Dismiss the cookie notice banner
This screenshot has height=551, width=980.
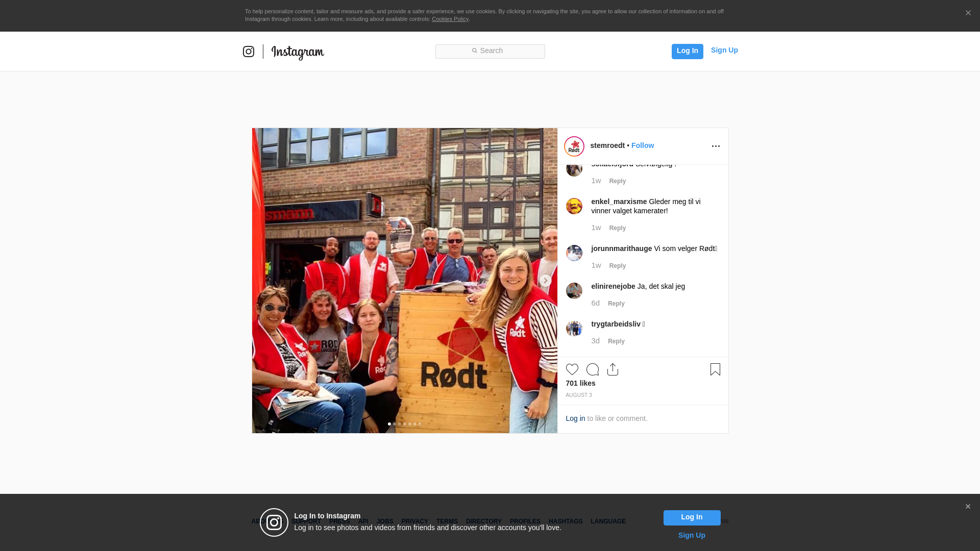click(x=968, y=13)
